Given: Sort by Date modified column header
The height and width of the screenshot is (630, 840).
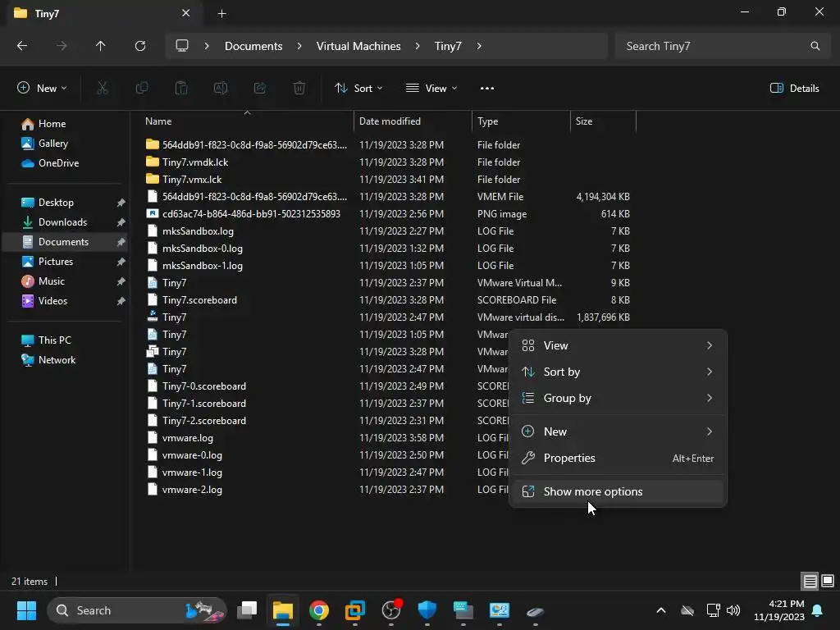Looking at the screenshot, I should point(413,121).
